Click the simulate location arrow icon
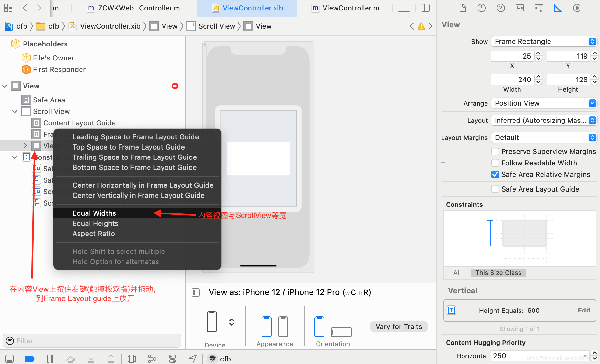The height and width of the screenshot is (364, 600). click(x=192, y=359)
